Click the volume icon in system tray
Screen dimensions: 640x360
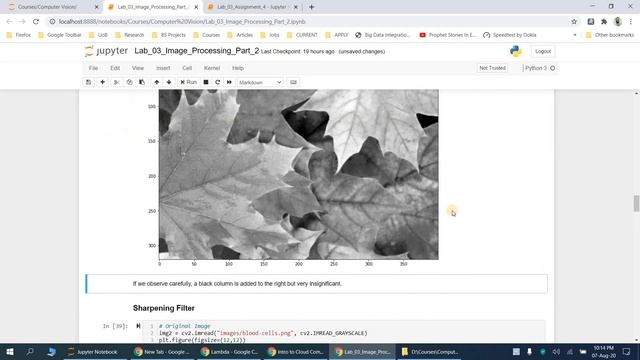[x=556, y=351]
